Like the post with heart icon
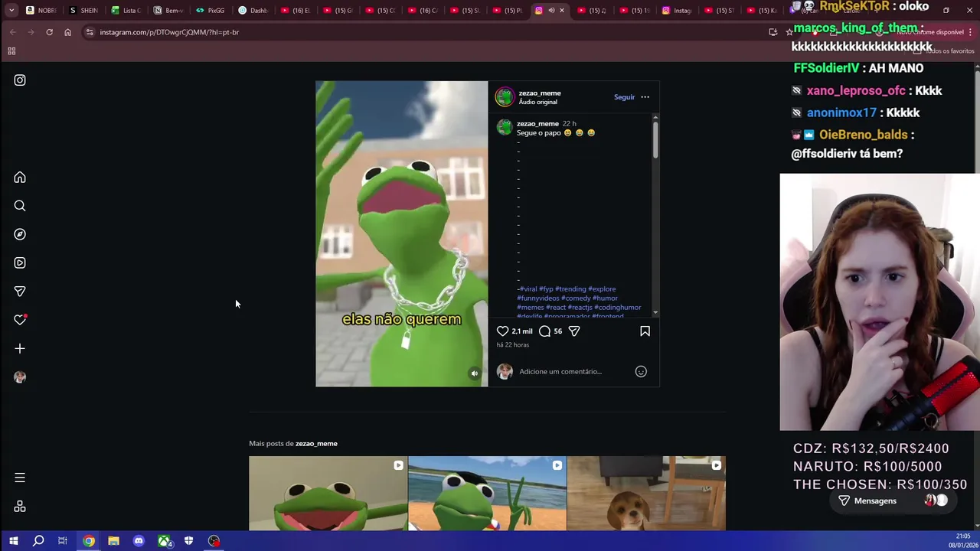The height and width of the screenshot is (551, 980). 502,331
